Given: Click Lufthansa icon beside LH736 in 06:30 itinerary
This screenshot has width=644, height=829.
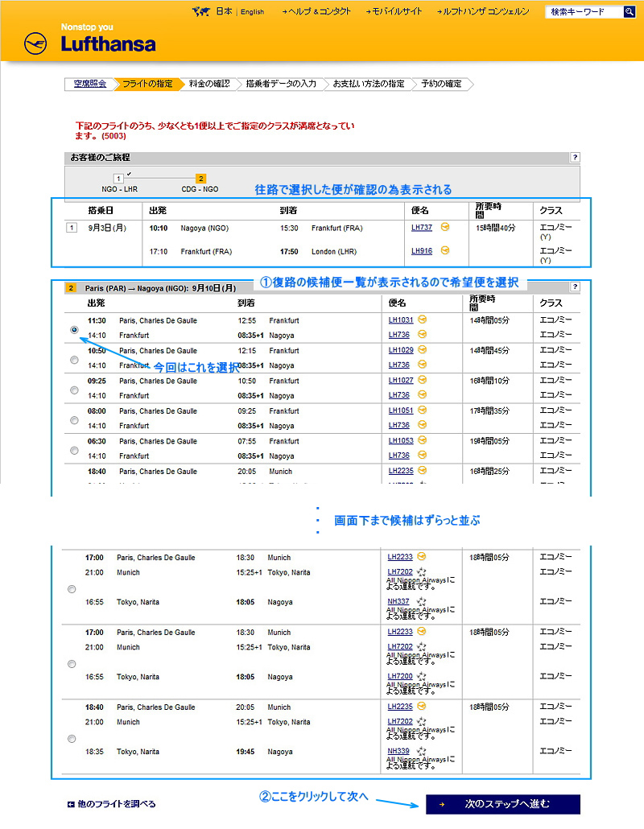Looking at the screenshot, I should click(x=423, y=455).
